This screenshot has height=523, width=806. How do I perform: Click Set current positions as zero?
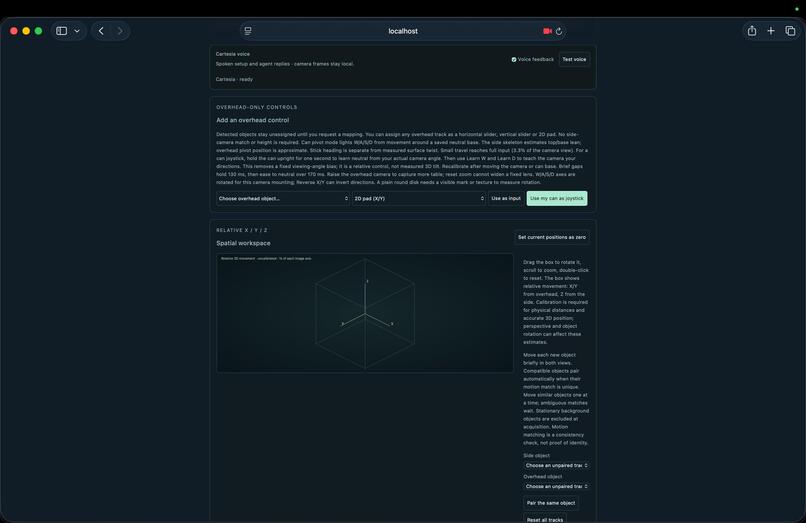[x=552, y=237]
